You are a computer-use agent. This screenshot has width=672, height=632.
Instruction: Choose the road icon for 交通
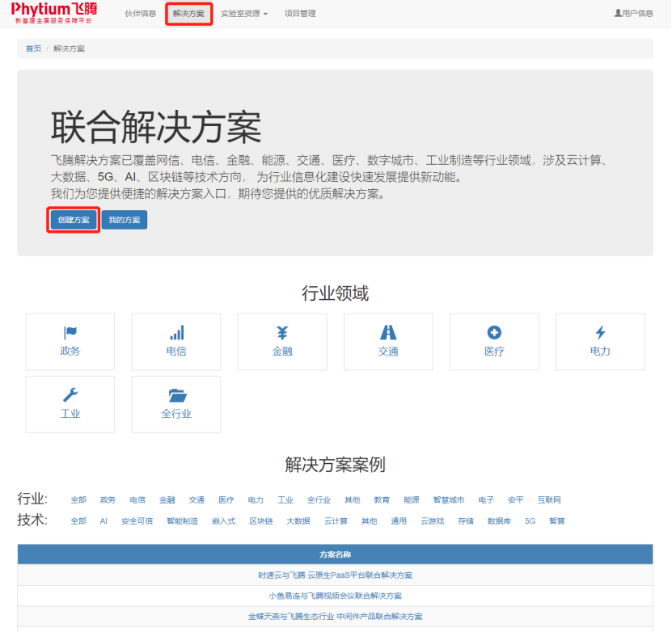point(388,332)
